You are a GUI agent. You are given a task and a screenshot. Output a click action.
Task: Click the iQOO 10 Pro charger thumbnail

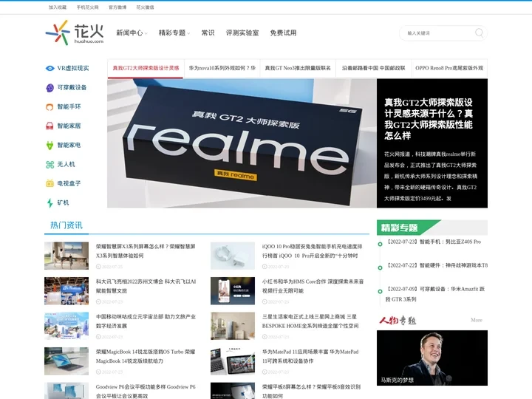(233, 256)
